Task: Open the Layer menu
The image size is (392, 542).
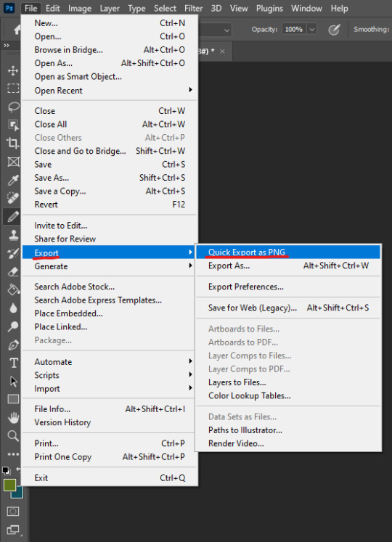Action: click(x=110, y=8)
